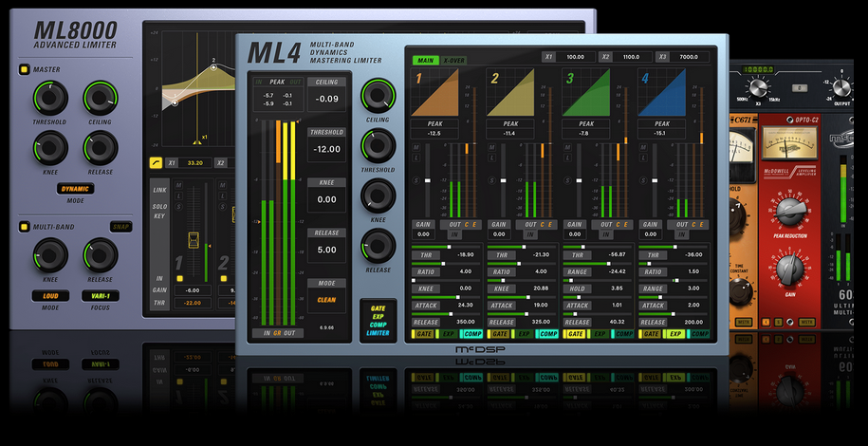The height and width of the screenshot is (446, 868).
Task: Click OPTO-C2 Gain knob
Action: (x=789, y=268)
